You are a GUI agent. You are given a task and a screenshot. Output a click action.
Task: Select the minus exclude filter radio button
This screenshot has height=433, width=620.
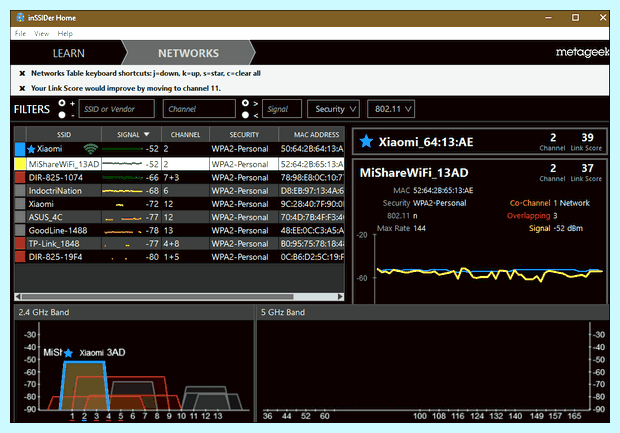click(x=62, y=115)
